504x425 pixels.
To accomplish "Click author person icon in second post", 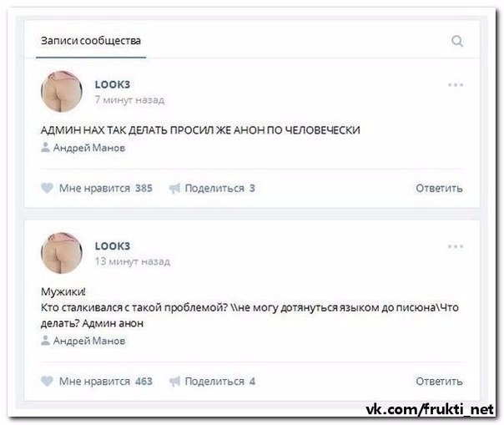I will coord(45,341).
